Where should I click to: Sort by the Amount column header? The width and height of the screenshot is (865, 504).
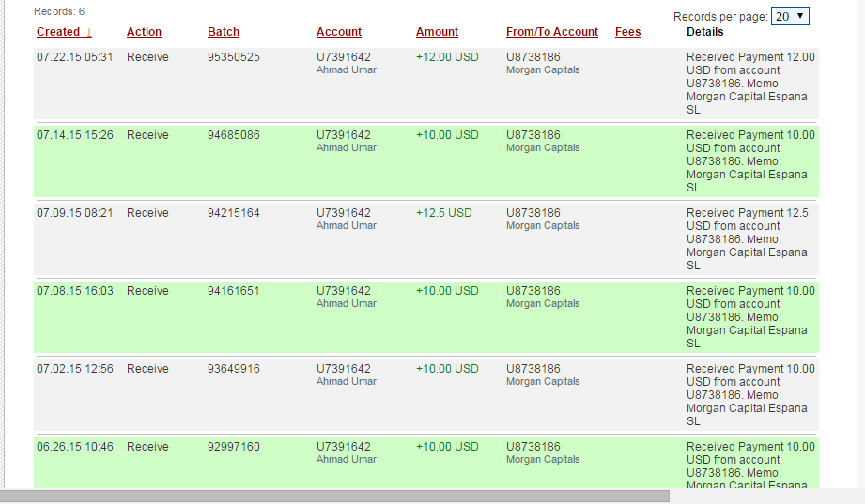[x=437, y=32]
